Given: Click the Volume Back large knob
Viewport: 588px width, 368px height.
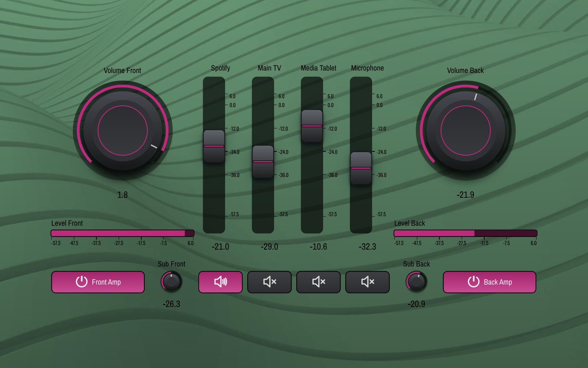Looking at the screenshot, I should tap(466, 131).
